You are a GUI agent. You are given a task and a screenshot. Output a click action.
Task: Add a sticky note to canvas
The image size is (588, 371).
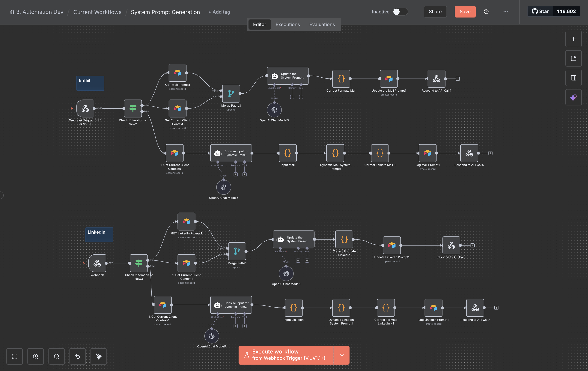click(573, 58)
